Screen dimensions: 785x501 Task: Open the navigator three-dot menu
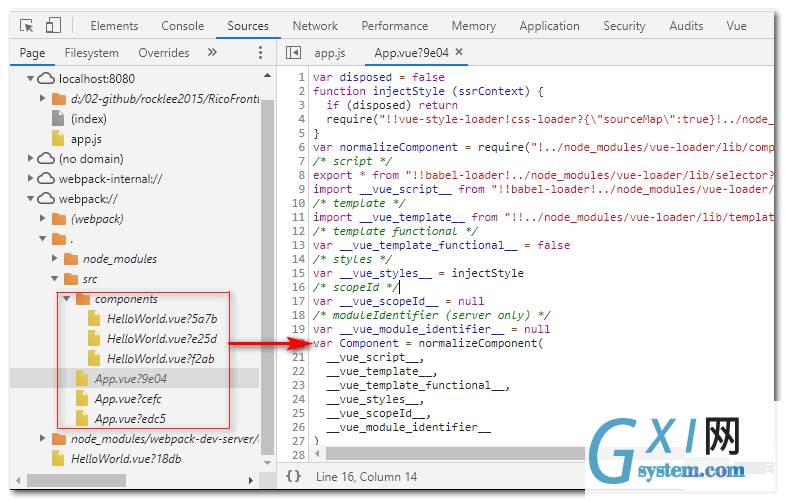(x=260, y=53)
